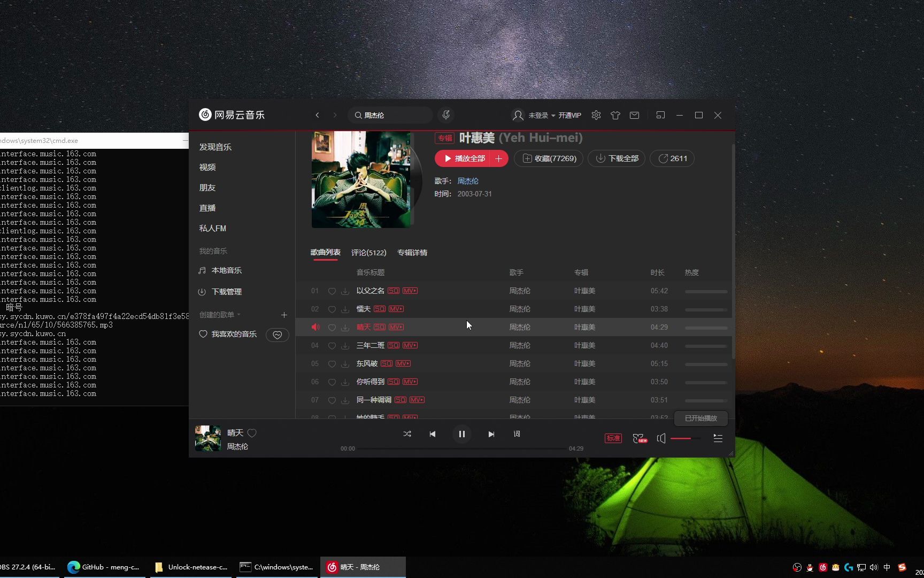Click the 叶惠美 album cover art
The height and width of the screenshot is (578, 924).
[x=361, y=179]
